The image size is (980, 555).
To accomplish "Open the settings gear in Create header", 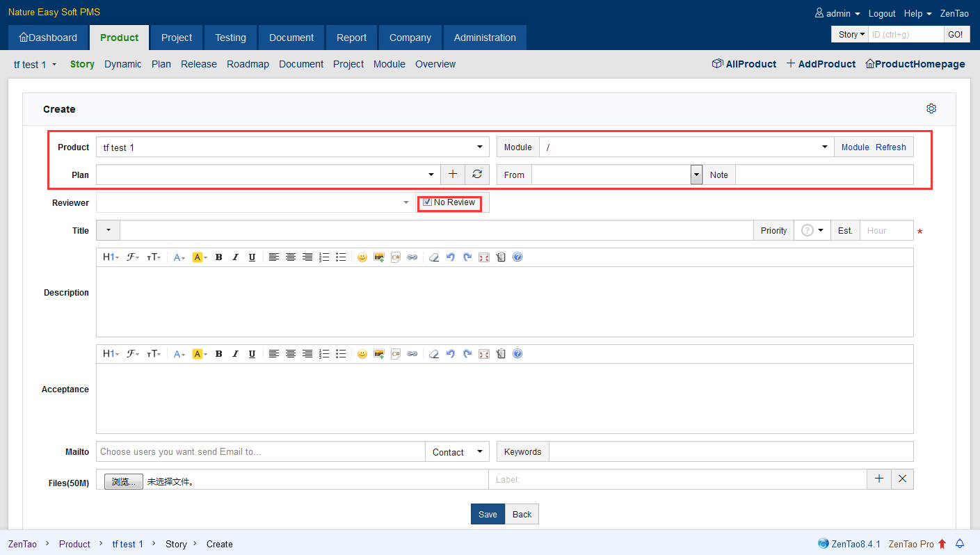I will pyautogui.click(x=931, y=108).
